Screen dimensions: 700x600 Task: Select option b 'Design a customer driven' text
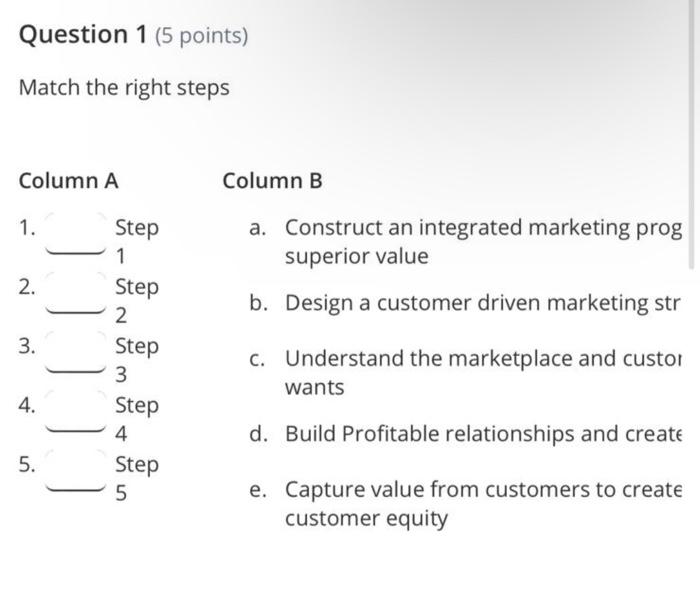tap(483, 303)
